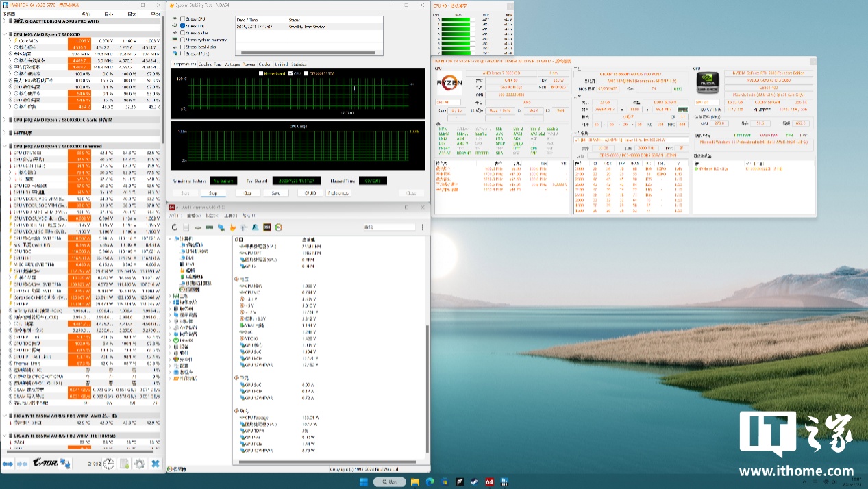The image size is (868, 489).
Task: Switch to the Cooling Fans tab
Action: point(210,64)
